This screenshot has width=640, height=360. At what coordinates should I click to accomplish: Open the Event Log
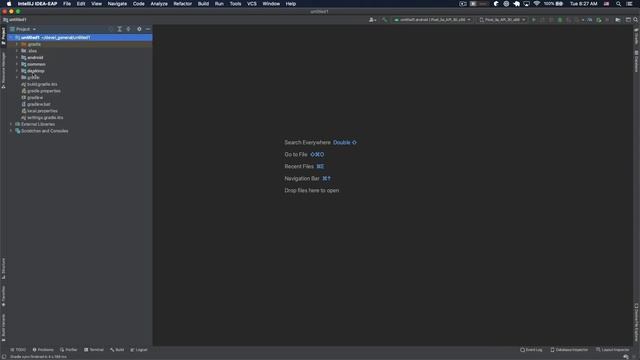[x=531, y=350]
